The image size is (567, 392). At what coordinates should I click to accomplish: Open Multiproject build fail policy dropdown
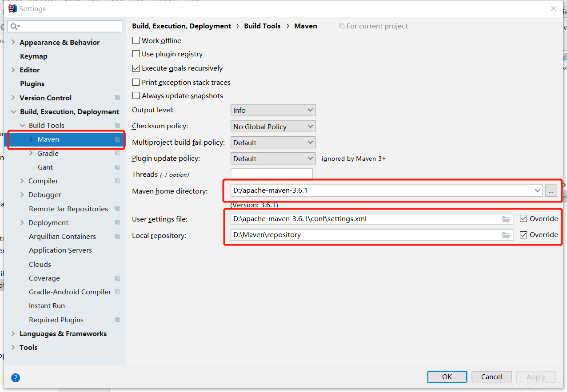273,143
